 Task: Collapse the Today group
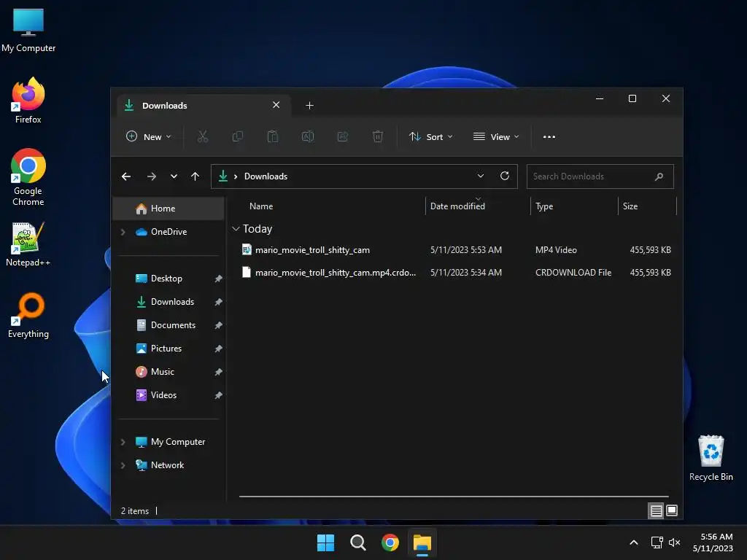[236, 229]
